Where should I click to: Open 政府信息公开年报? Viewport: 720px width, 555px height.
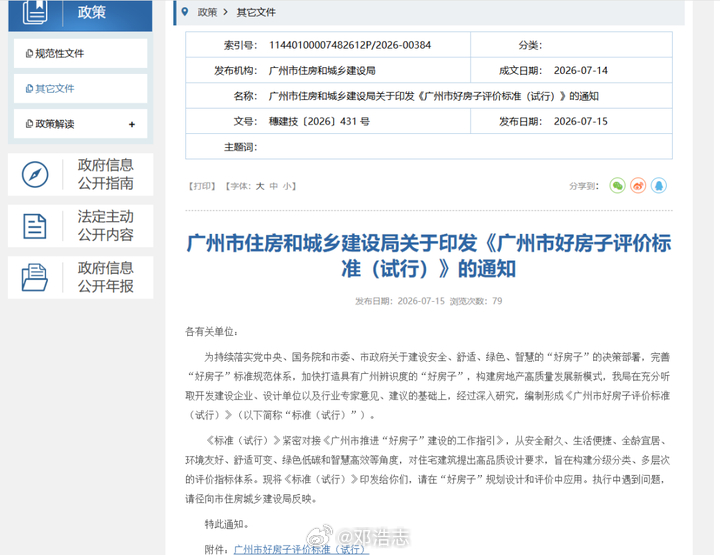tap(80, 277)
